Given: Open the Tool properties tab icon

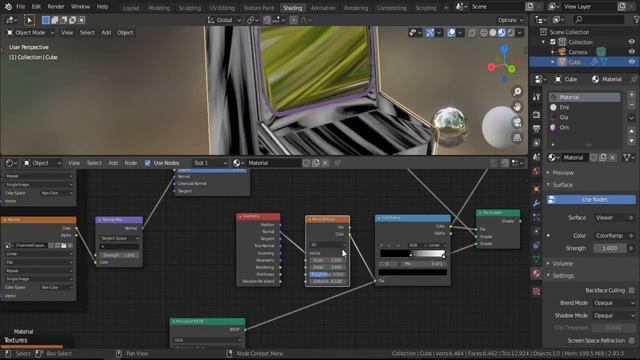Looking at the screenshot, I should (x=536, y=96).
